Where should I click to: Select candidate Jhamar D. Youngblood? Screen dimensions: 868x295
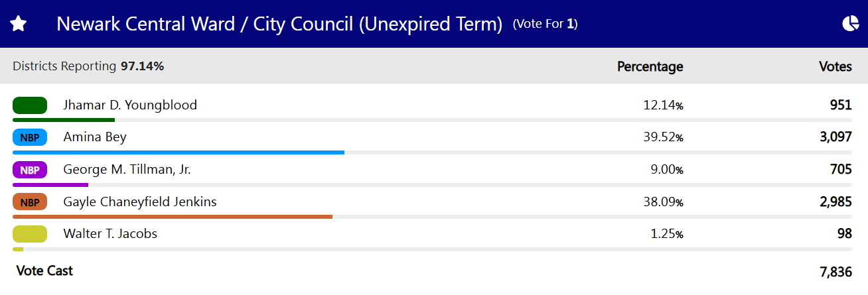tap(130, 105)
